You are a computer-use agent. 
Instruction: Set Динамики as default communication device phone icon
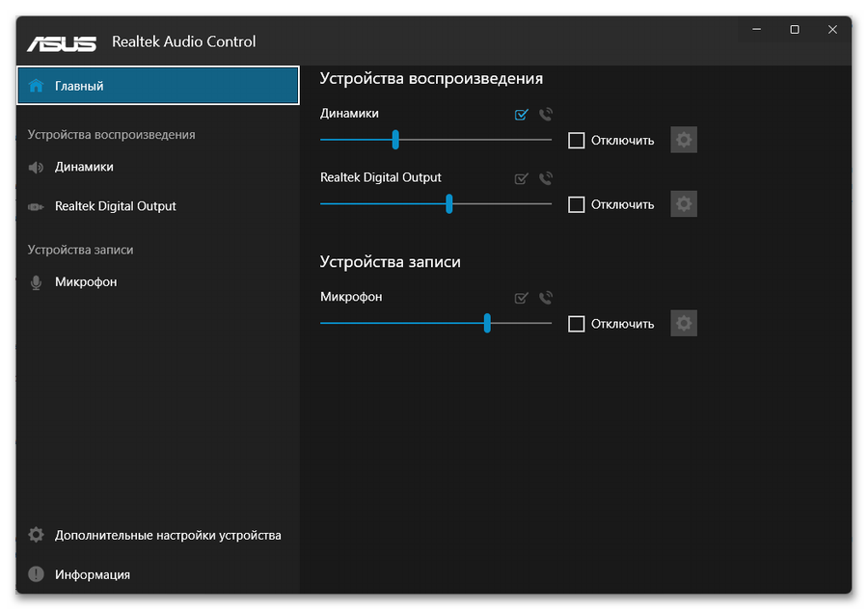pyautogui.click(x=546, y=114)
